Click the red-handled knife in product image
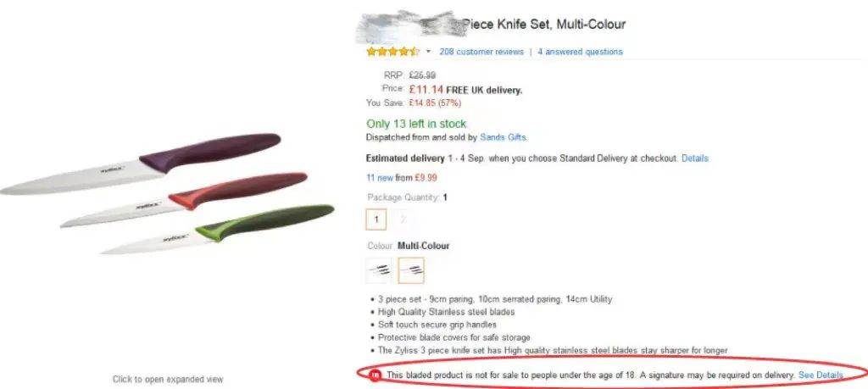This screenshot has width=868, height=389. 184,199
